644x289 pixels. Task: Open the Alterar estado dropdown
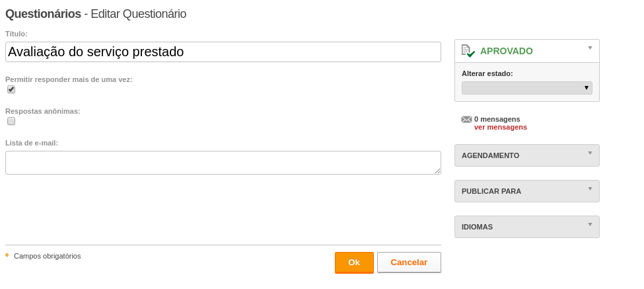tap(527, 88)
